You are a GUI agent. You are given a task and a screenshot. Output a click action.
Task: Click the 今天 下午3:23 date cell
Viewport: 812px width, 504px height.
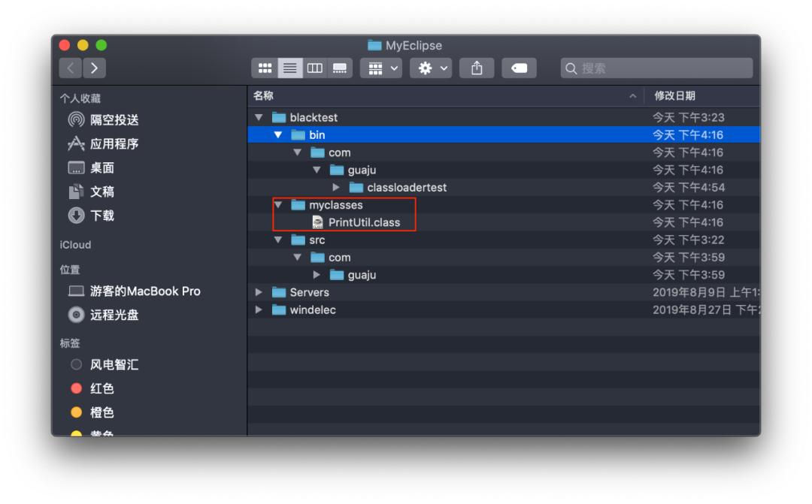point(688,117)
